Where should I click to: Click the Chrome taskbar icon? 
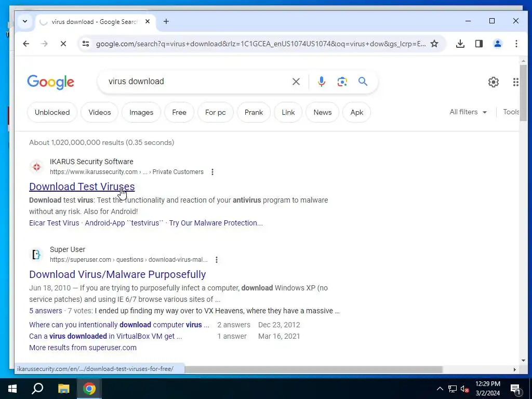pos(89,389)
